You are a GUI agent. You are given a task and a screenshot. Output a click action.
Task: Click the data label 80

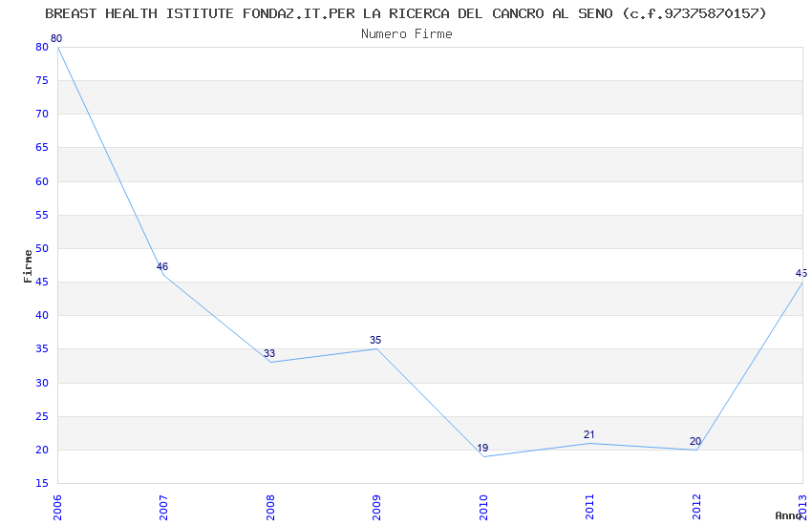pyautogui.click(x=56, y=38)
